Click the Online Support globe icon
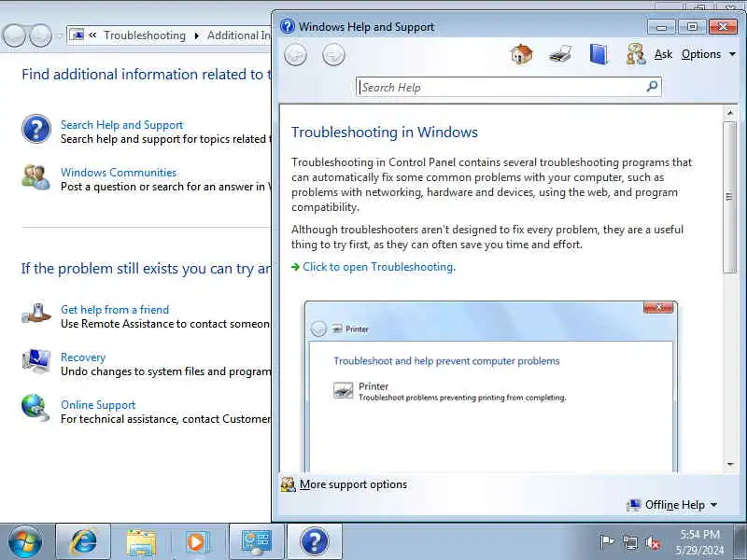Viewport: 747px width, 560px height. coord(35,408)
